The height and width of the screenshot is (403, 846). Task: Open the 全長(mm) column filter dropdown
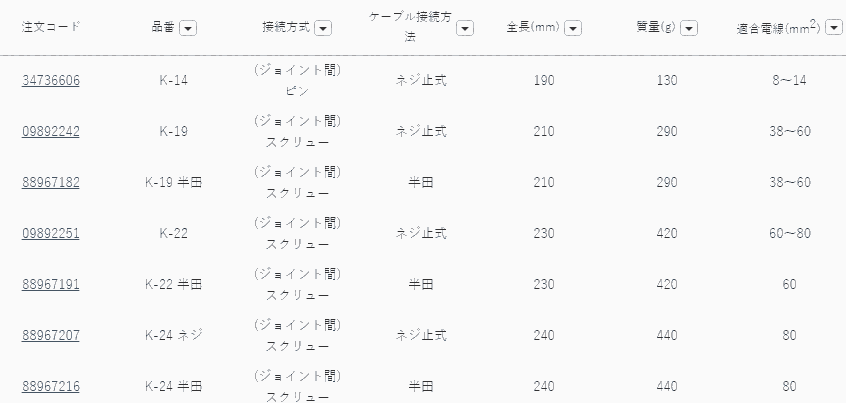(x=573, y=28)
